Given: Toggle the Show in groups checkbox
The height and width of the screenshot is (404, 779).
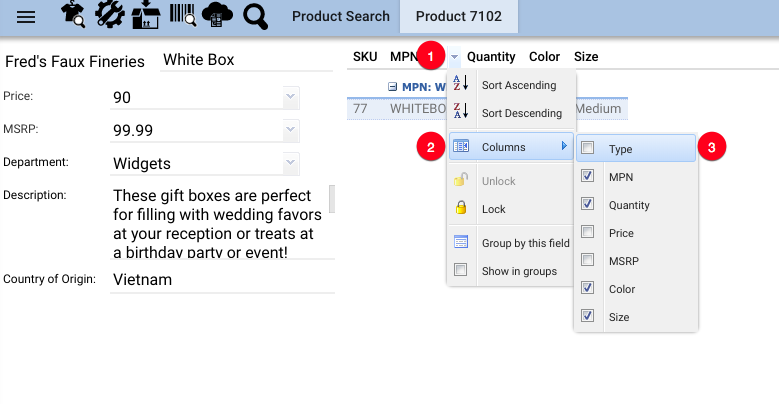Looking at the screenshot, I should coord(461,270).
